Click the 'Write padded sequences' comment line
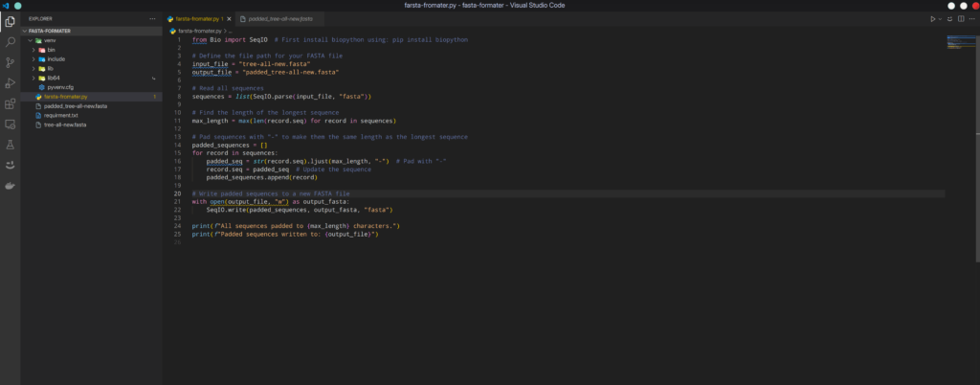Screen dimensions: 980x385 [x=271, y=193]
